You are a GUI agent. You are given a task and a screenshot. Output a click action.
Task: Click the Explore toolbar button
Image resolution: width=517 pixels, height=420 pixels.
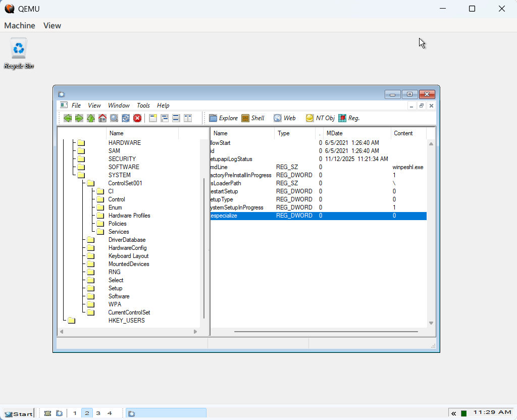point(223,118)
